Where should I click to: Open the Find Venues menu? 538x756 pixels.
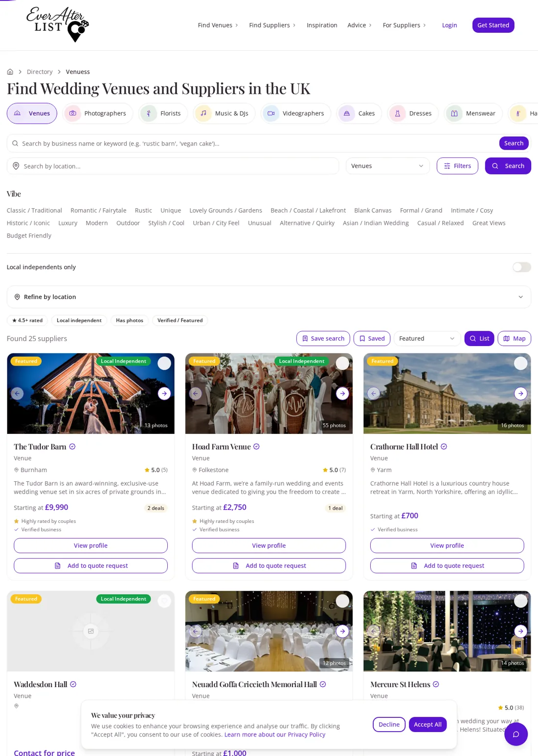point(218,25)
